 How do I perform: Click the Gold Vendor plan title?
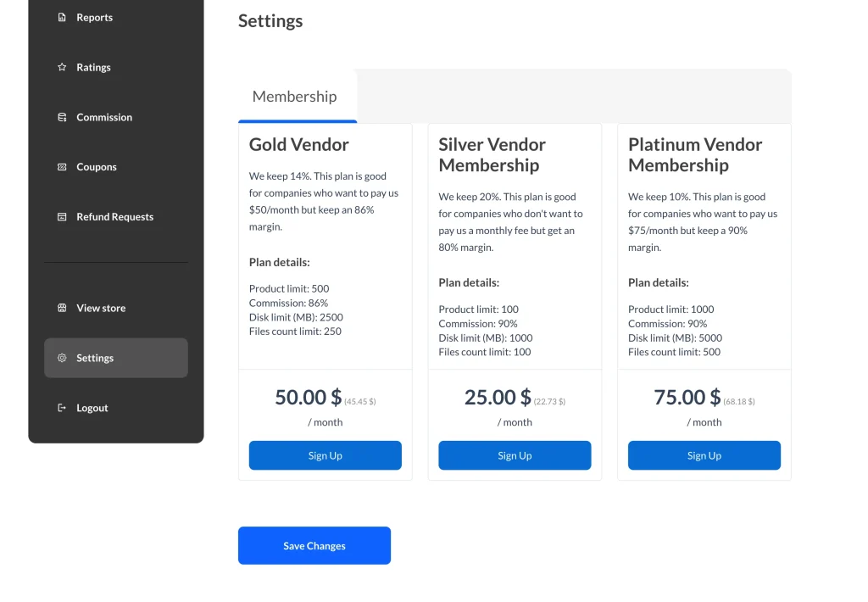pos(299,144)
